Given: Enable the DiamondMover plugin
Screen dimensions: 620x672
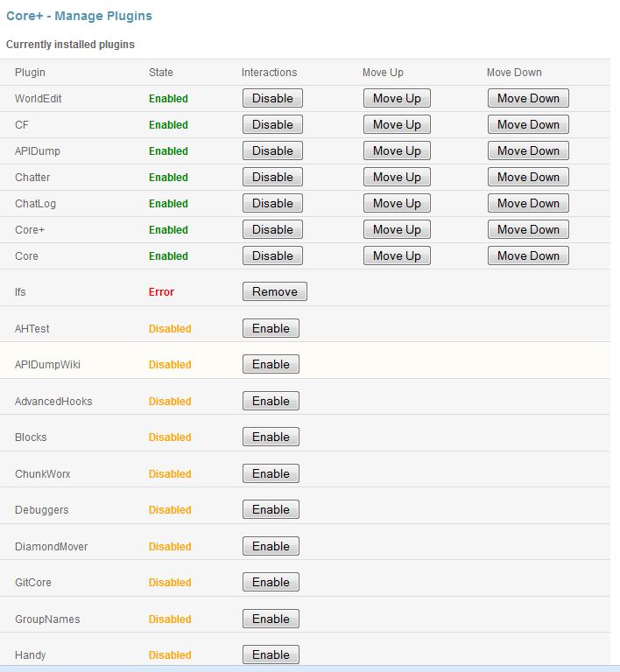Looking at the screenshot, I should [271, 547].
